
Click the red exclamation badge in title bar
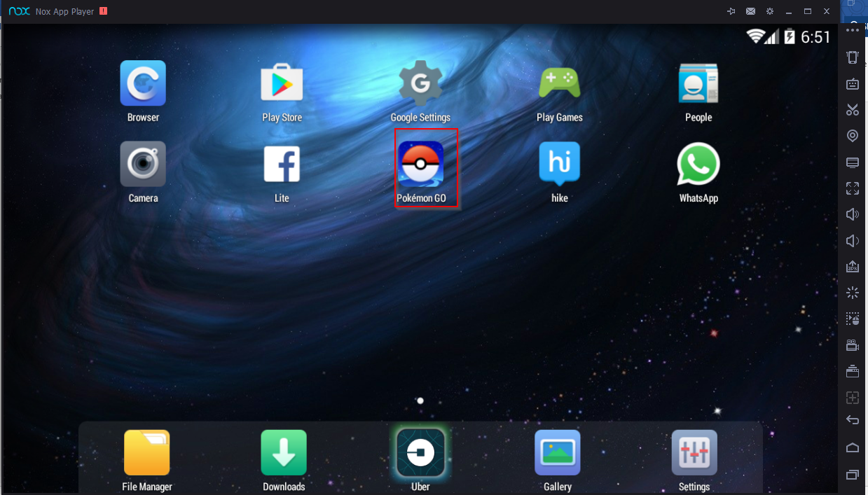click(x=104, y=11)
